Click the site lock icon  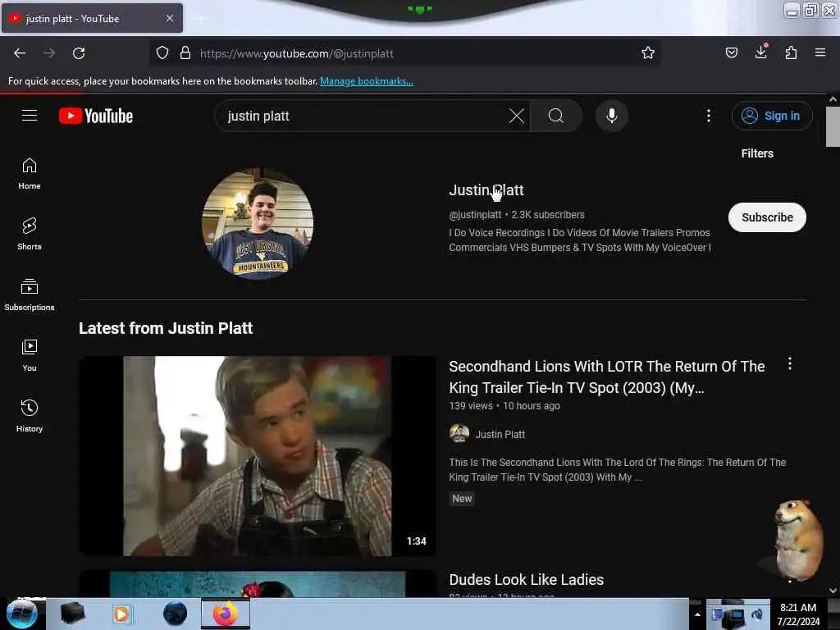click(185, 53)
